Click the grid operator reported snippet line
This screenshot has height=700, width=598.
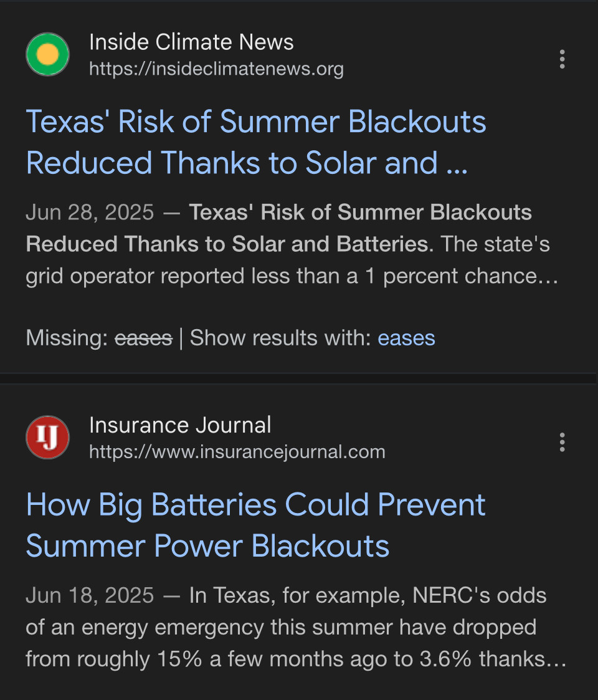click(x=292, y=276)
